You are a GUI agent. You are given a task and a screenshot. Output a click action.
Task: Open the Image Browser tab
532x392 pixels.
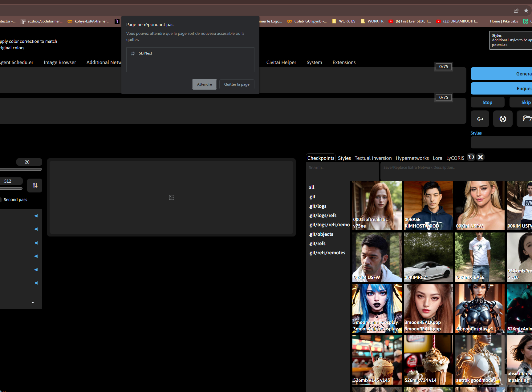[60, 62]
